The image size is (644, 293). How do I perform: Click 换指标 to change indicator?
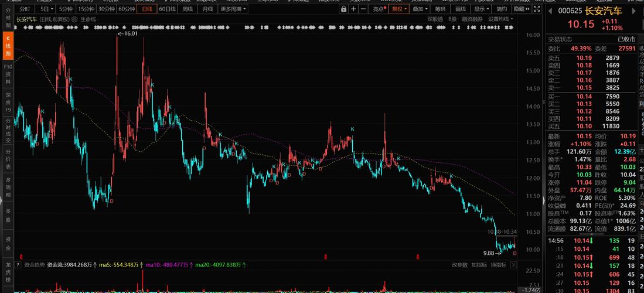click(x=498, y=265)
